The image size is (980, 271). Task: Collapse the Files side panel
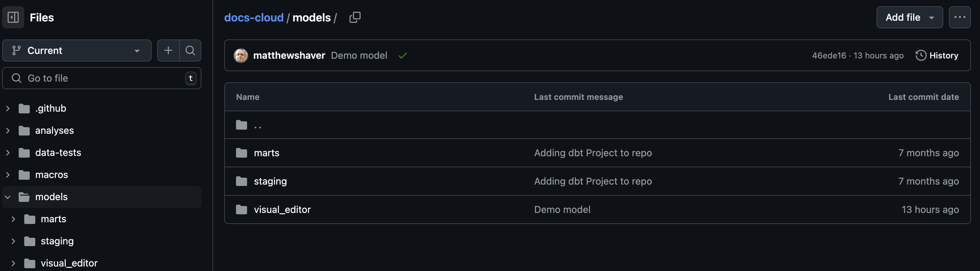[x=12, y=17]
